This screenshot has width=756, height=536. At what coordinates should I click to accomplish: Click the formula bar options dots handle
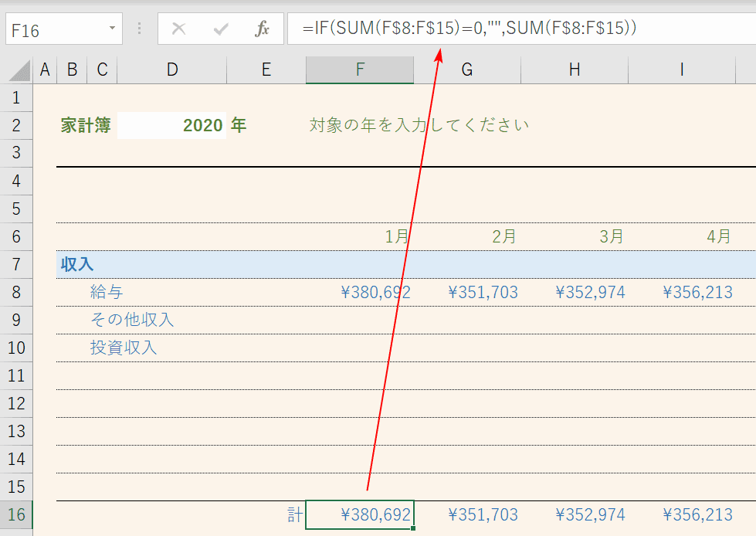139,29
